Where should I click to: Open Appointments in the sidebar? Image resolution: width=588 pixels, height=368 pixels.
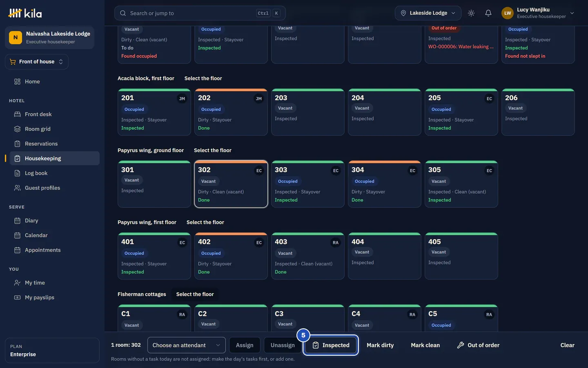55,250
